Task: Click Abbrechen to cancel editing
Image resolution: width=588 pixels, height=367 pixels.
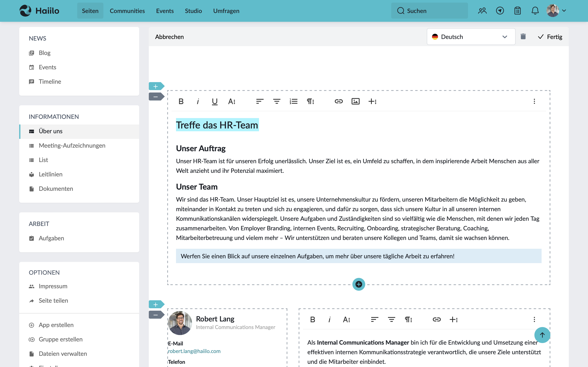Action: pos(169,37)
